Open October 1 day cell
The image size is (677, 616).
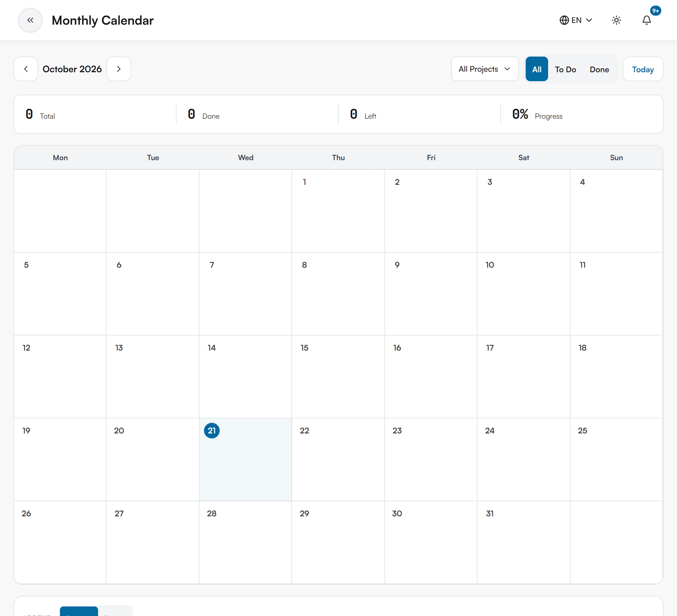[338, 211]
